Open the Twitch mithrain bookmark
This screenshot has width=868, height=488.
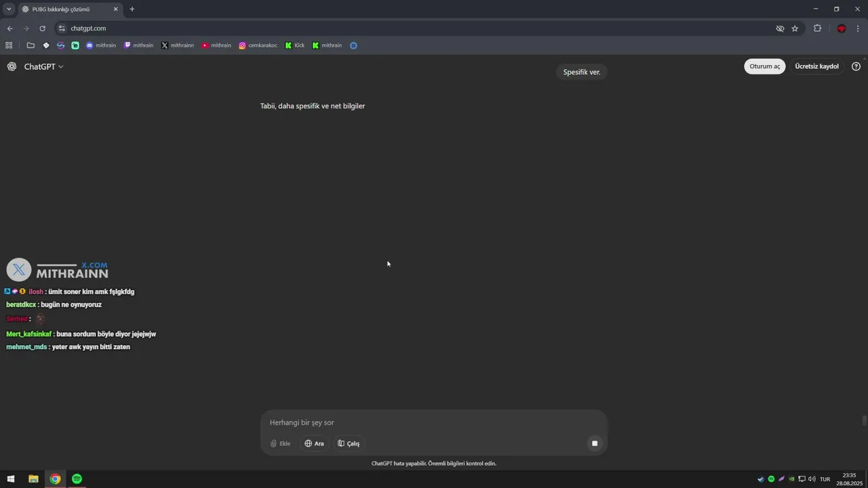pos(138,45)
